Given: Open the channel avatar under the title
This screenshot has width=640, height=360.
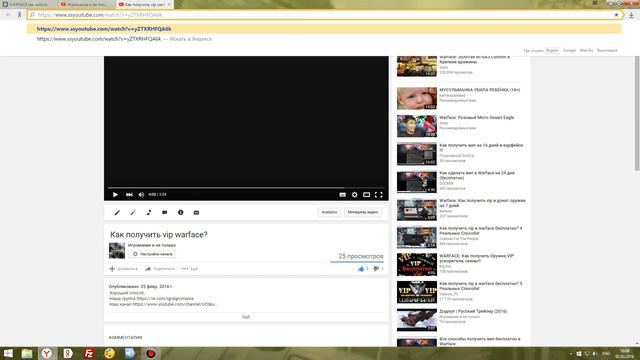Looking at the screenshot, I should (117, 251).
